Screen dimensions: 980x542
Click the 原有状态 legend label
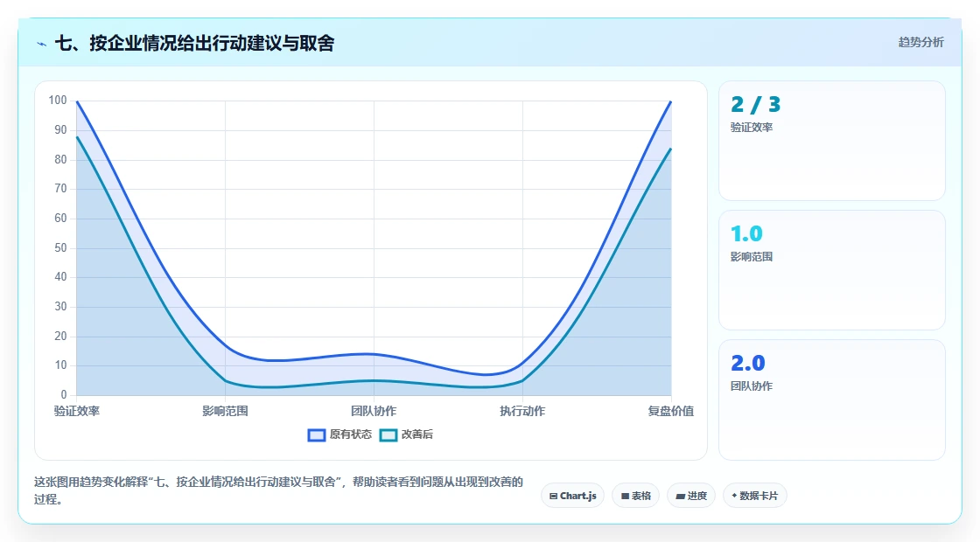[351, 434]
